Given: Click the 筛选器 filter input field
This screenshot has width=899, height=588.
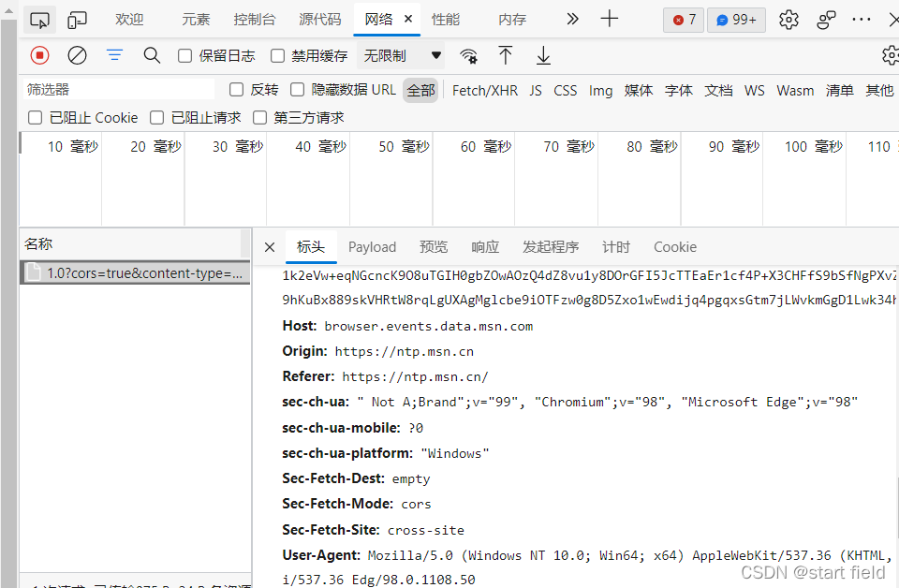Looking at the screenshot, I should pyautogui.click(x=119, y=89).
